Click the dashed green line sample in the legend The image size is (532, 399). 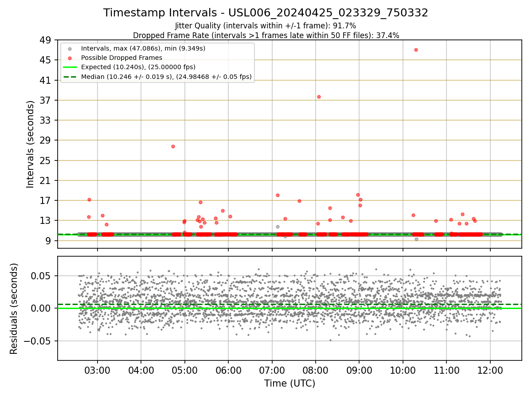(x=70, y=77)
